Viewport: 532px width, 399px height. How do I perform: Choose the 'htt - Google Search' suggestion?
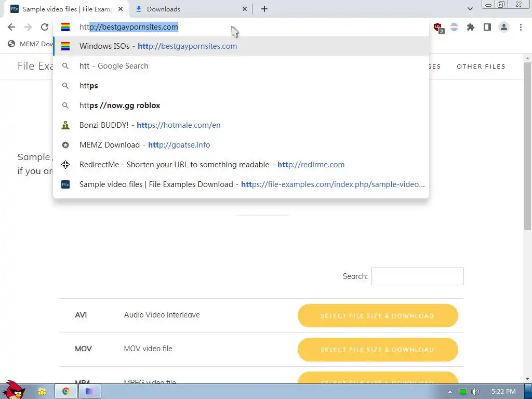click(x=241, y=66)
